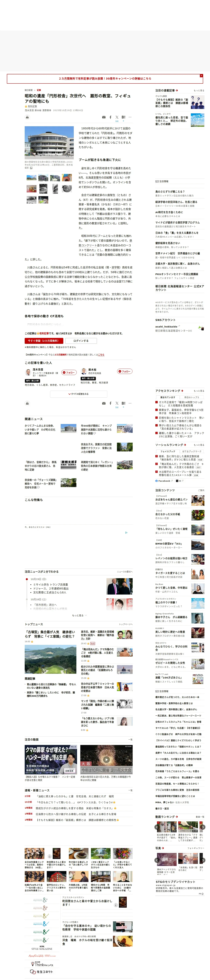Image resolution: width=210 pixels, height=980 pixels.
Task: Select フェイスブック ranking tab
Action: (x=168, y=451)
